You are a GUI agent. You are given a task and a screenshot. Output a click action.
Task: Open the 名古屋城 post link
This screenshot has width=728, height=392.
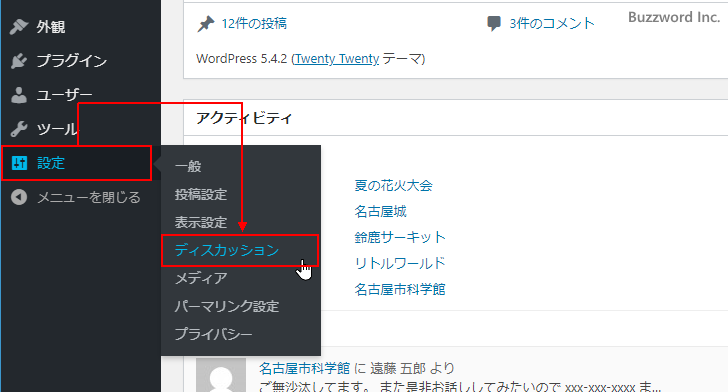pos(380,211)
